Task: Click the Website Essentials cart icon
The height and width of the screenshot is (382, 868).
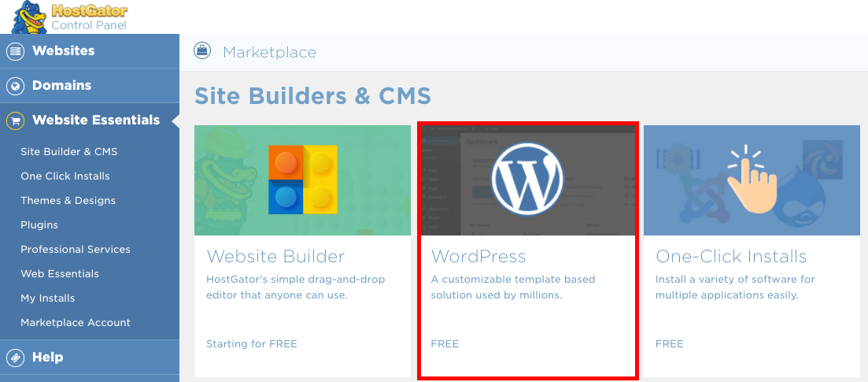Action: pos(15,121)
